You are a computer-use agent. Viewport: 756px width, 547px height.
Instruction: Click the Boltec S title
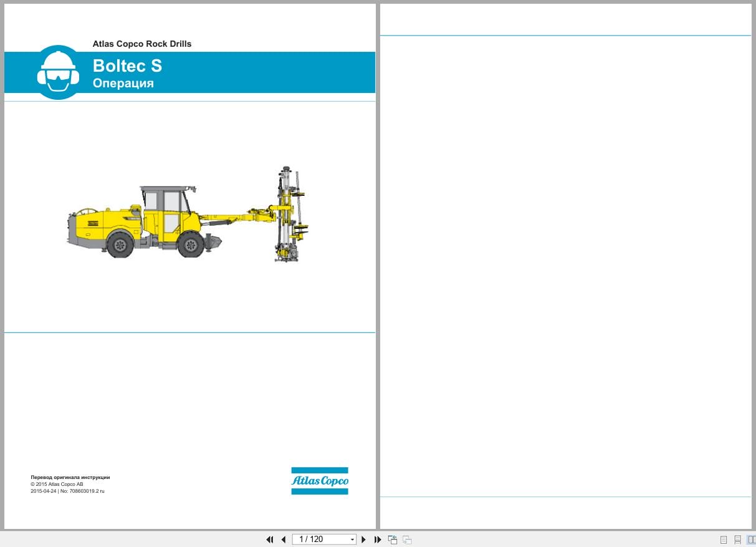click(x=127, y=65)
